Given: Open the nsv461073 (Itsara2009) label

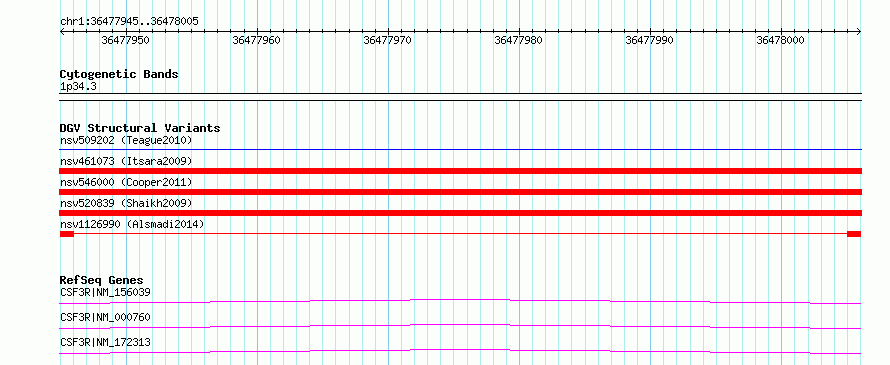Looking at the screenshot, I should tap(126, 161).
